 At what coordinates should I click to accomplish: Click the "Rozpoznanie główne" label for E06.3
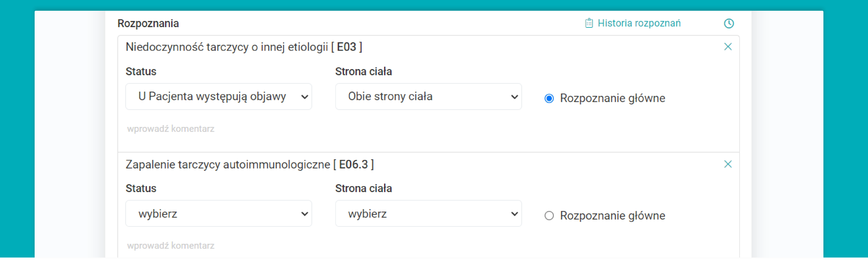point(612,216)
